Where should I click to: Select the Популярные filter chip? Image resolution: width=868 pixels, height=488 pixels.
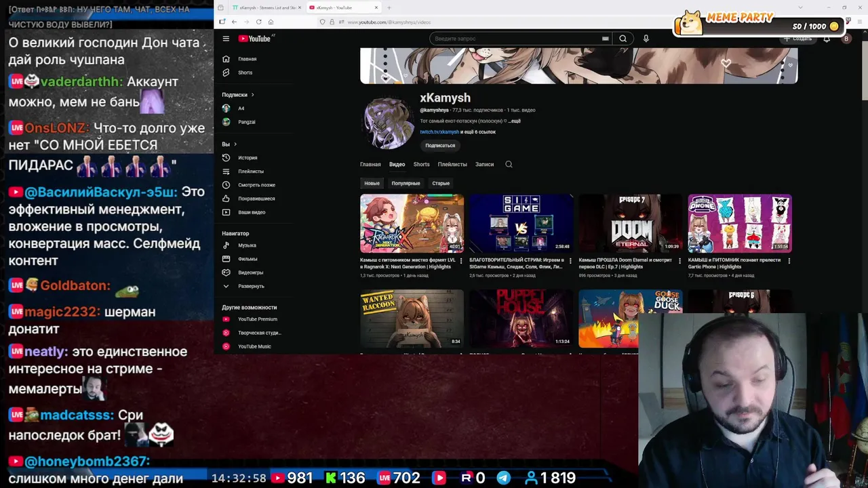click(x=406, y=183)
